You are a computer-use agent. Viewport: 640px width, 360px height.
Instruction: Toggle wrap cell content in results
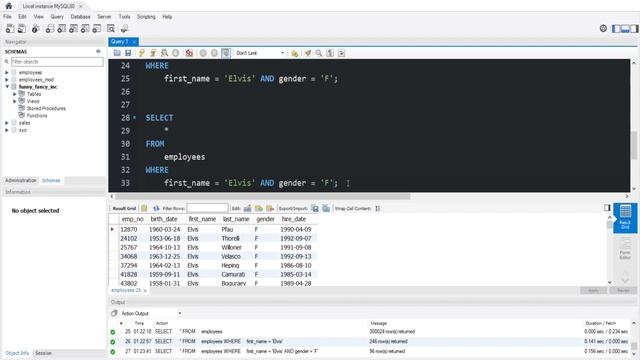click(378, 208)
